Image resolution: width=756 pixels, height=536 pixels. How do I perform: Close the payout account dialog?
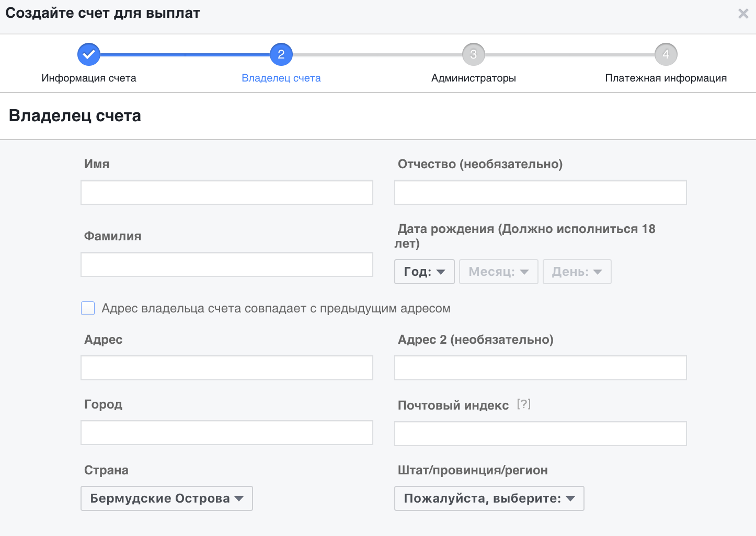tap(743, 14)
